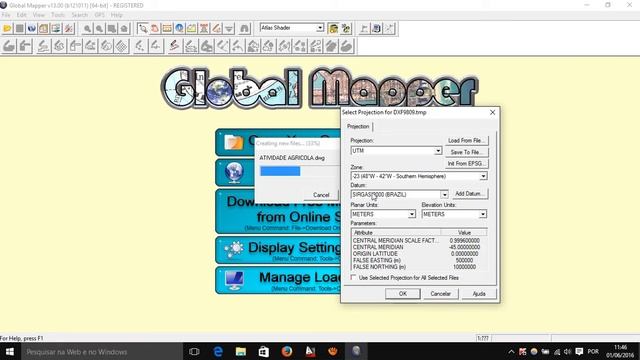Open Windows Store from taskbar
Image resolution: width=640 pixels, height=360 pixels.
pyautogui.click(x=264, y=351)
